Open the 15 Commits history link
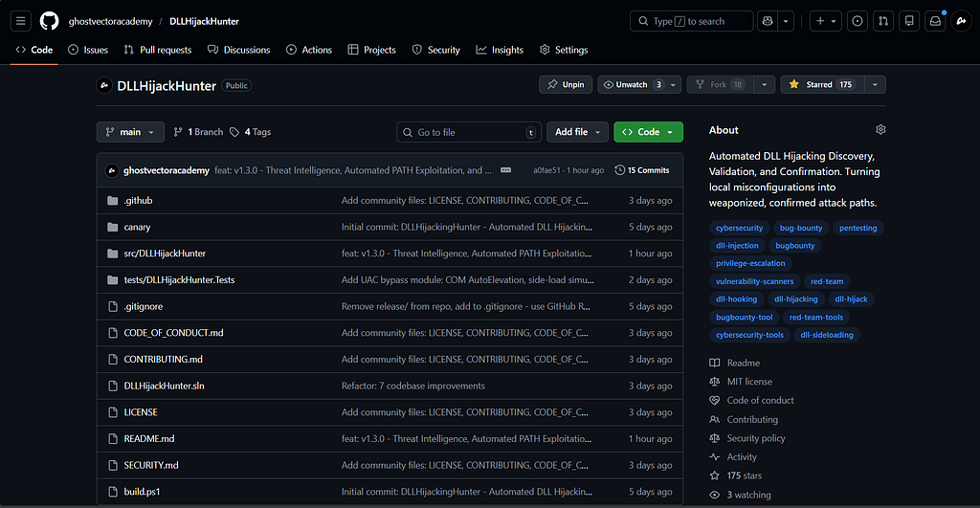 click(x=642, y=170)
